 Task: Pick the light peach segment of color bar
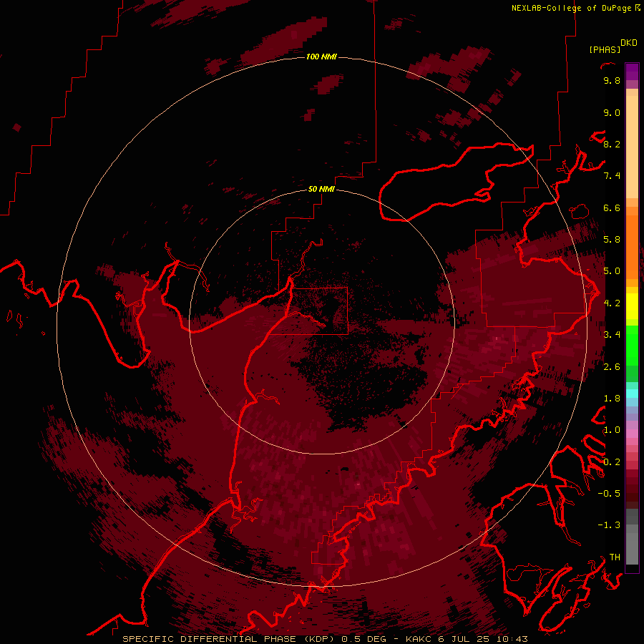[x=632, y=147]
